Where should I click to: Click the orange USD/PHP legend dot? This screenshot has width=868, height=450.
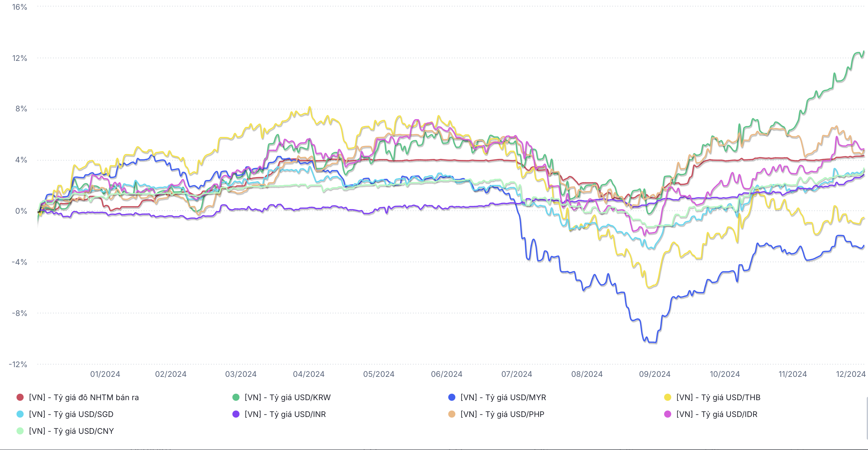452,414
